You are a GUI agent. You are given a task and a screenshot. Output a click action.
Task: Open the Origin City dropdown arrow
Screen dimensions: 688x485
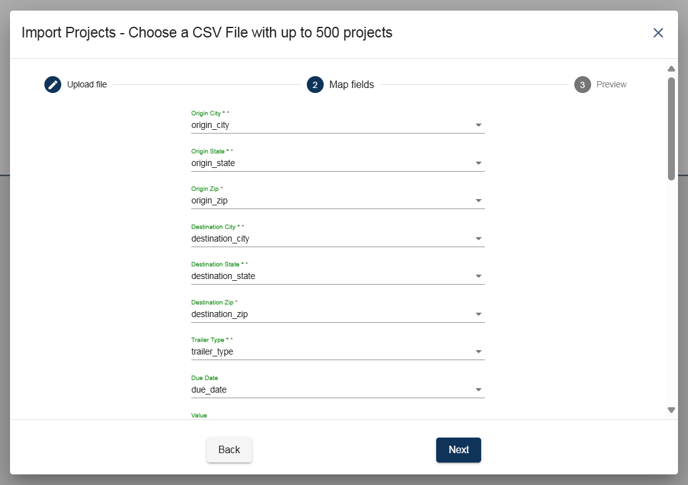click(x=478, y=125)
